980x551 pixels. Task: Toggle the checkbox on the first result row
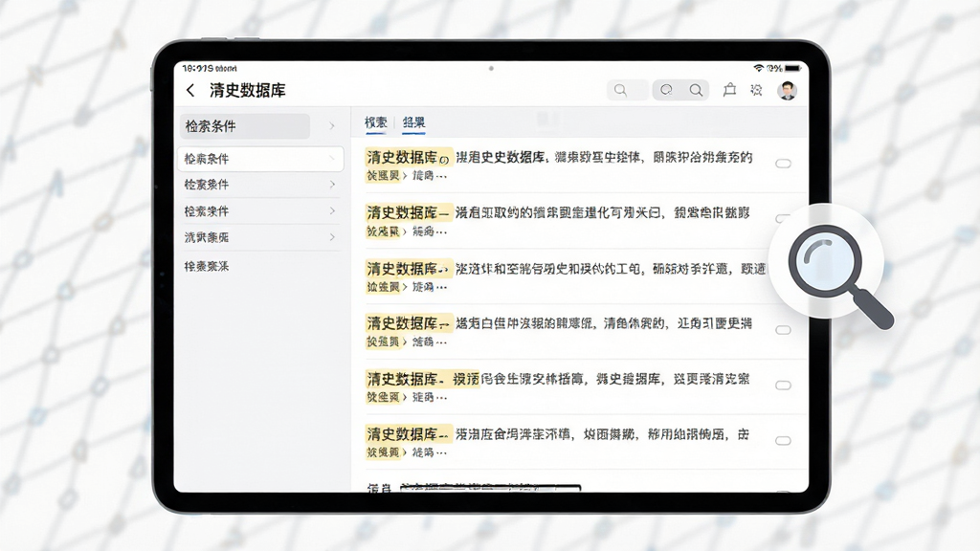tap(783, 164)
